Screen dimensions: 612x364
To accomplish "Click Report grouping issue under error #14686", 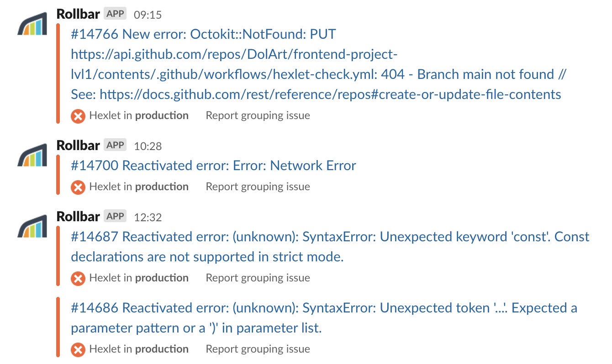I will tap(258, 349).
